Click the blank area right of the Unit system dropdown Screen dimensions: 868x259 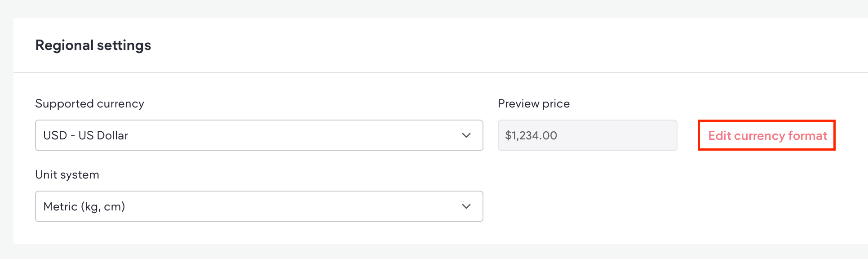pos(651,206)
